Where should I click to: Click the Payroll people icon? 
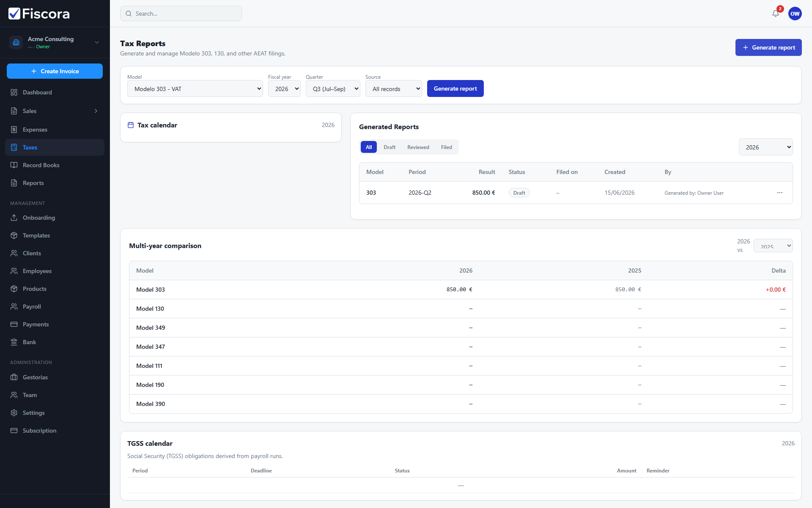[14, 306]
